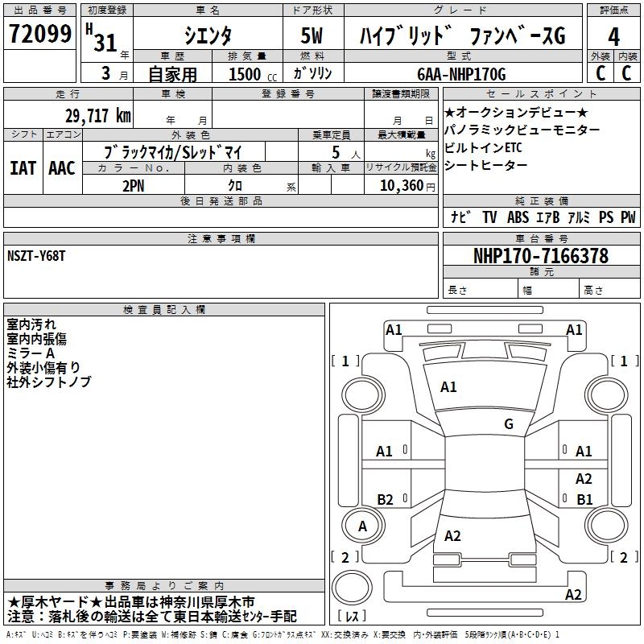Click the rear right wheel circle
The height and width of the screenshot is (644, 644).
coord(606,526)
